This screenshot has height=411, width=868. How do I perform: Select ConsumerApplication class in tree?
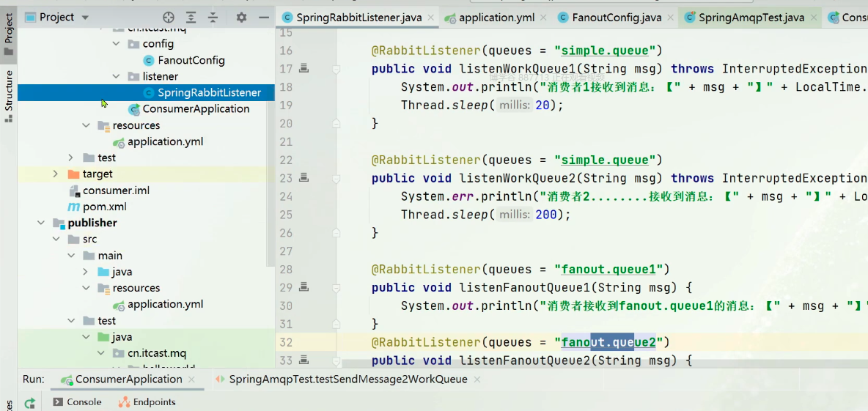point(196,108)
